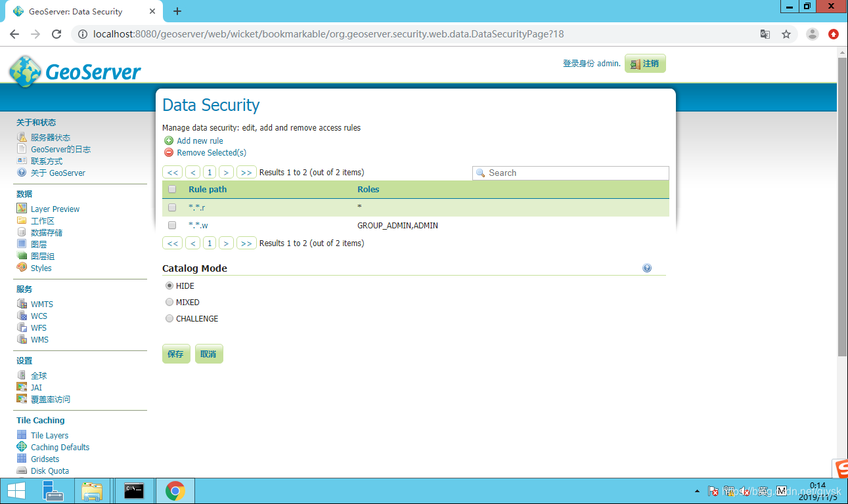Click the GeoServer logo

75,71
